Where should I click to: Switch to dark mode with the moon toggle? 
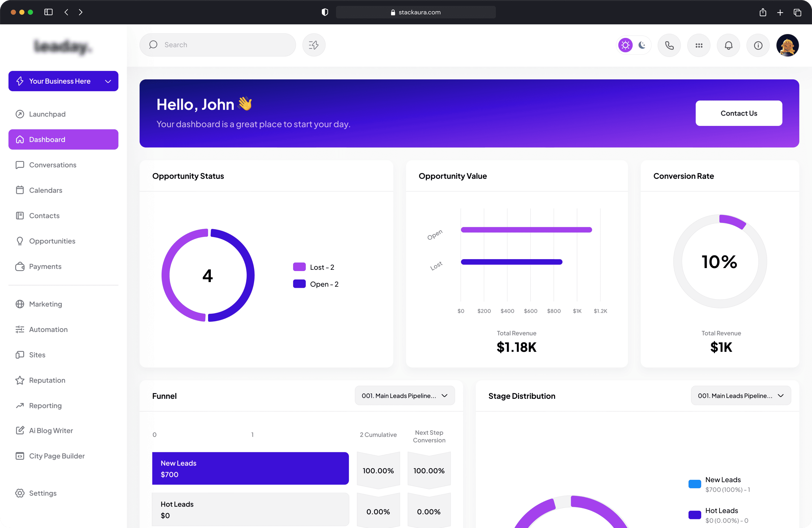[x=642, y=45]
